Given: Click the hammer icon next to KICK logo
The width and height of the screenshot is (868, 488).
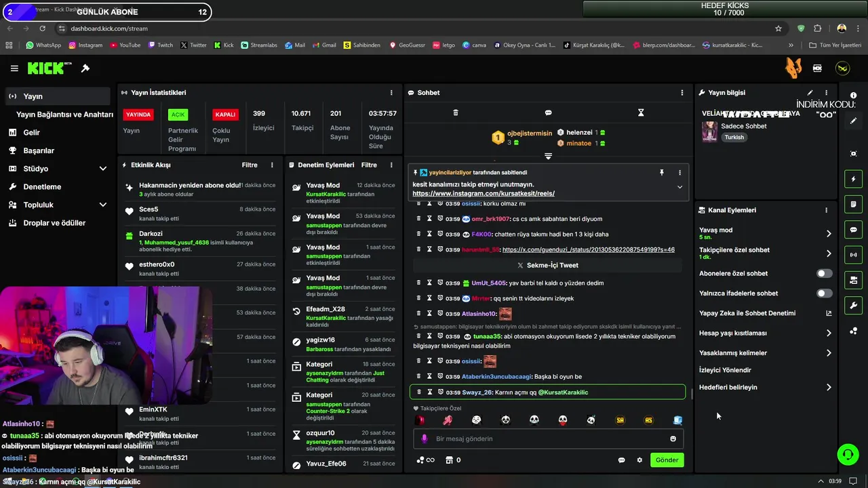Looking at the screenshot, I should point(85,68).
